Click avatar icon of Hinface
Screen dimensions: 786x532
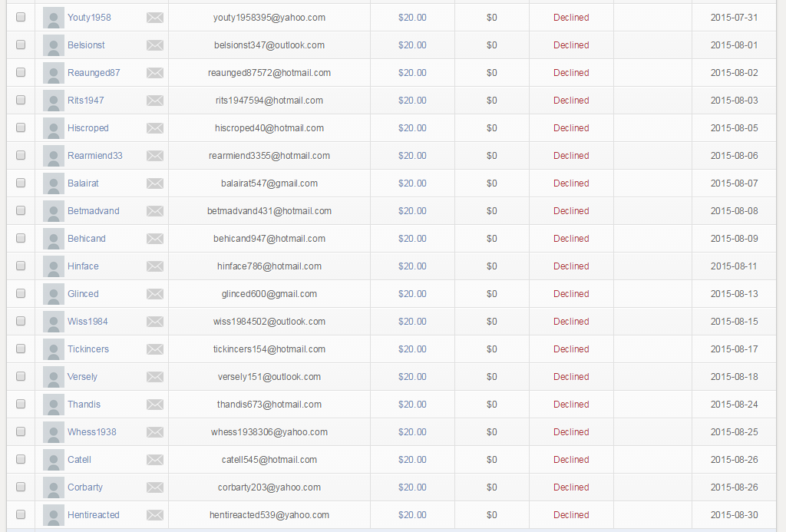(x=54, y=266)
